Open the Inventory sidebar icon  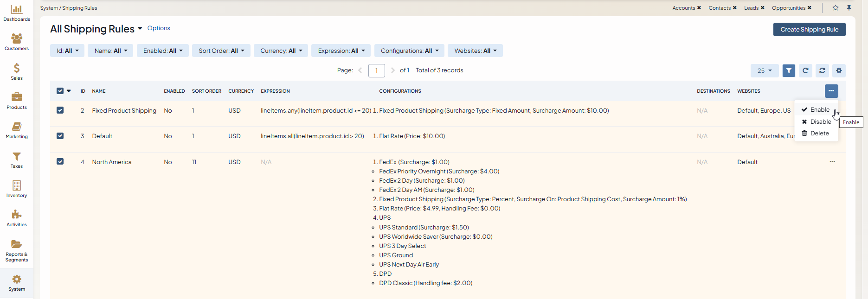(17, 189)
